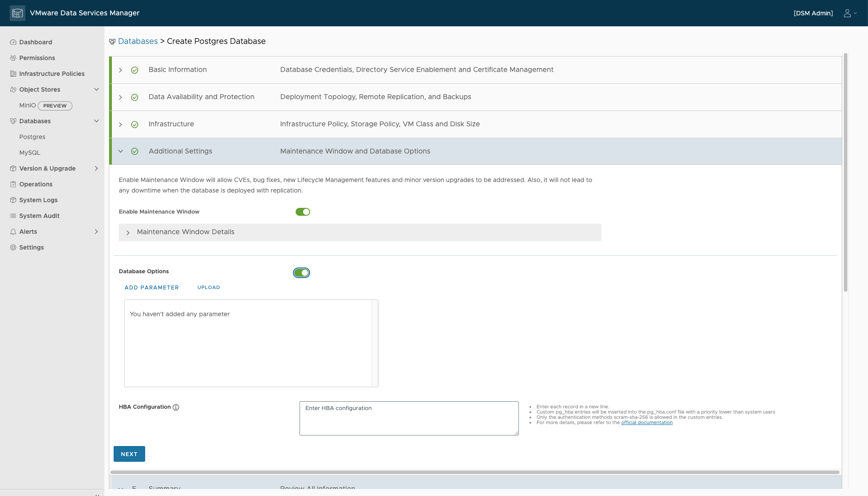
Task: Click the NEXT button
Action: 129,454
